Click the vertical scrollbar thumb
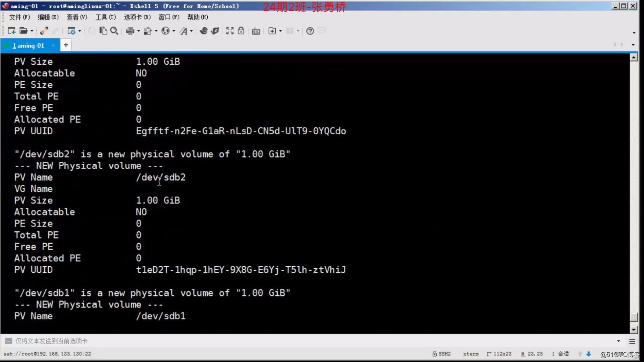 click(634, 317)
